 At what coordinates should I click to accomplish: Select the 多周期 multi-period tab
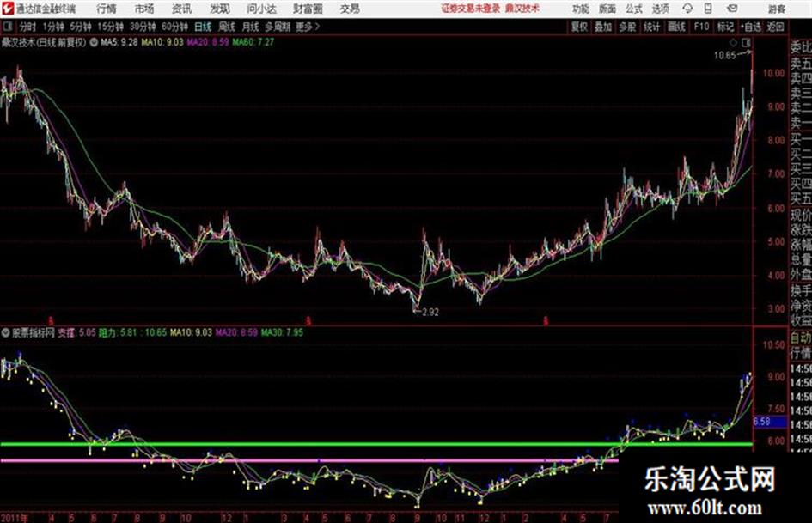click(x=277, y=27)
